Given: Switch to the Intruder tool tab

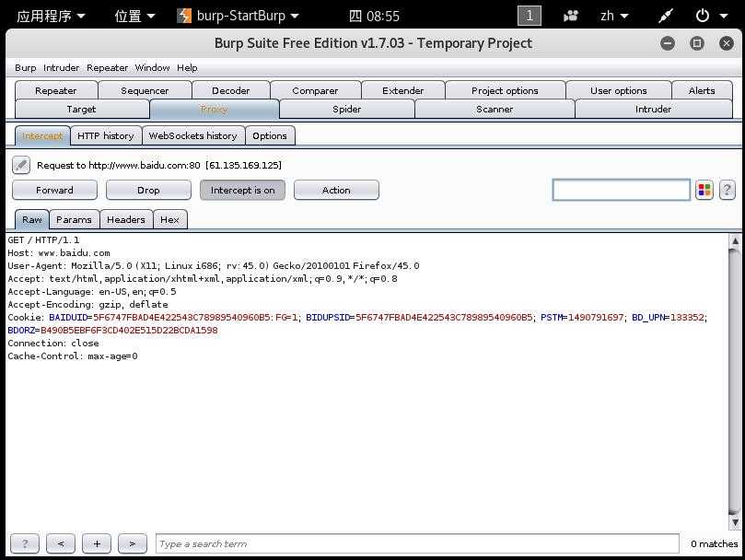Looking at the screenshot, I should pos(653,109).
